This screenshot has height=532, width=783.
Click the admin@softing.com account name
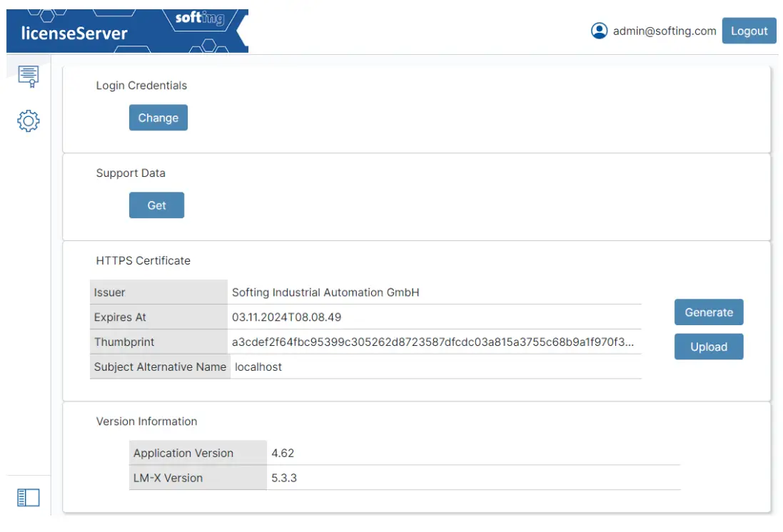click(664, 31)
